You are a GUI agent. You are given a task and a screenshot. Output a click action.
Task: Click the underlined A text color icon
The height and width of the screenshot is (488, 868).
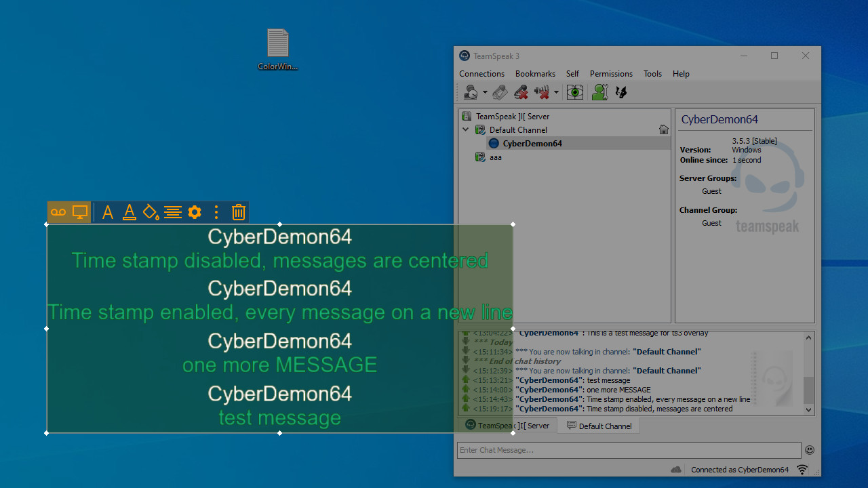pyautogui.click(x=129, y=212)
